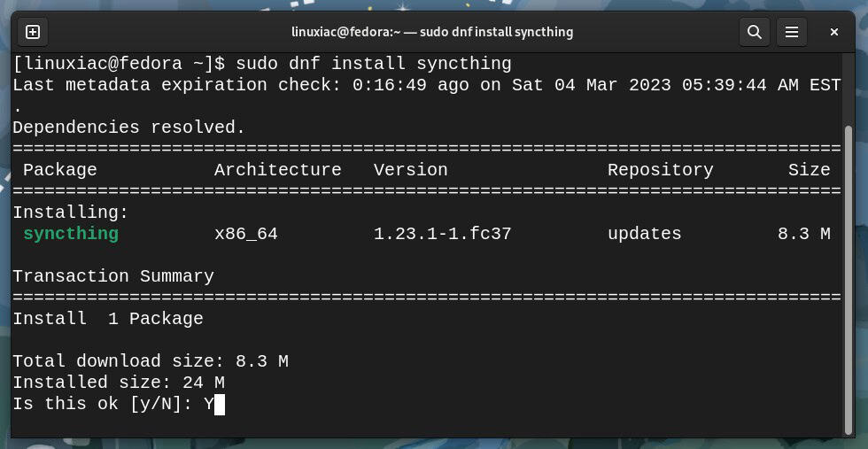
Task: Click the 'Installing:' label
Action: pyautogui.click(x=71, y=213)
